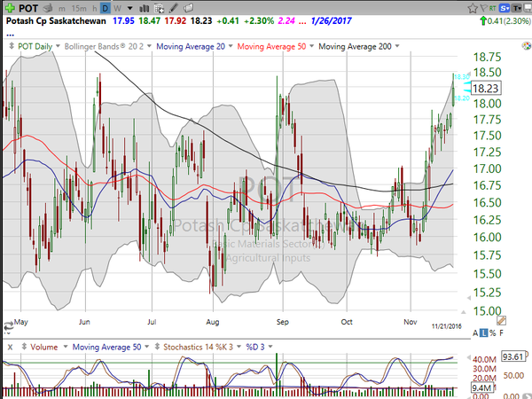Click the resize arrows beside Volume
The image size is (532, 399).
24,347
